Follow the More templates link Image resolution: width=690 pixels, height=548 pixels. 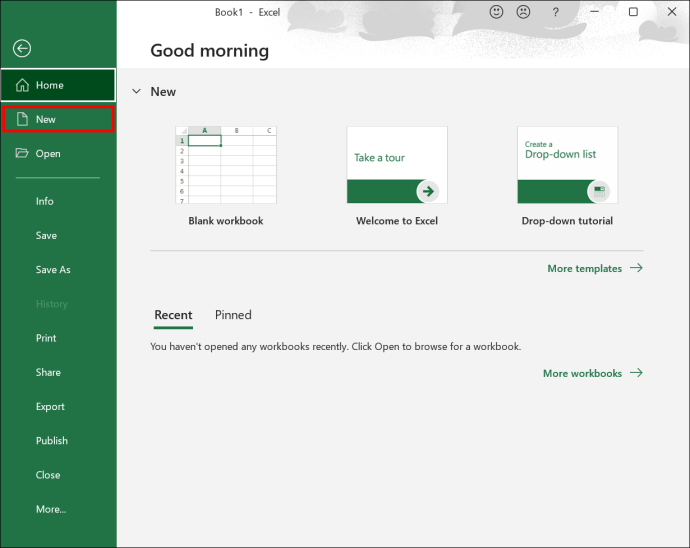point(595,268)
